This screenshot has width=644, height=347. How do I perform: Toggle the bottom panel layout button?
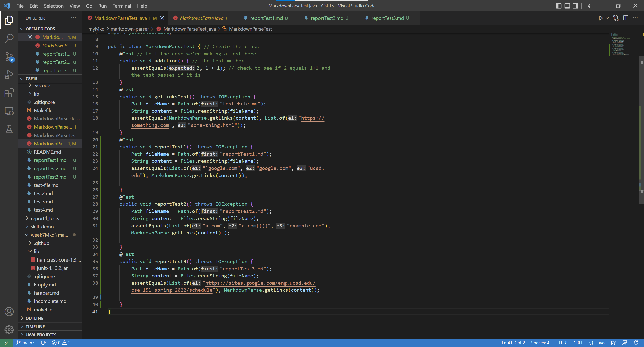pos(567,6)
